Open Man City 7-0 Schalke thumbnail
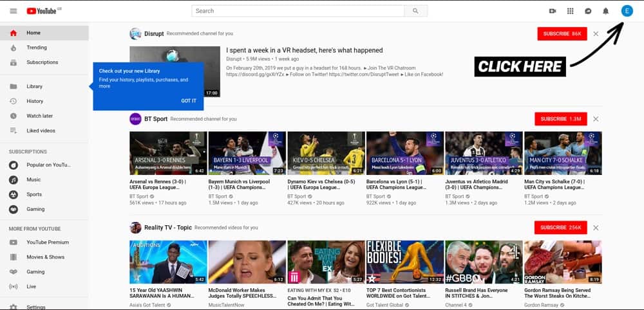The width and height of the screenshot is (644, 310). pos(563,153)
